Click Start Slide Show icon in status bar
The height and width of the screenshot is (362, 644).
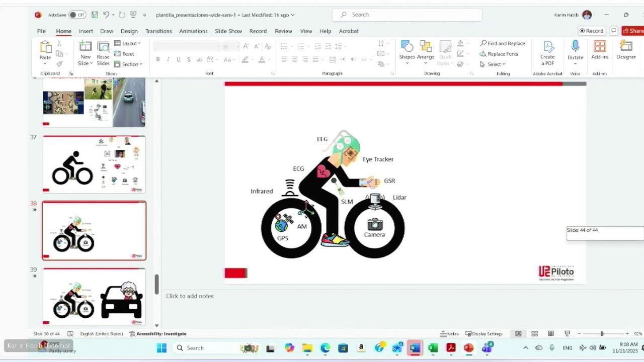pos(567,333)
